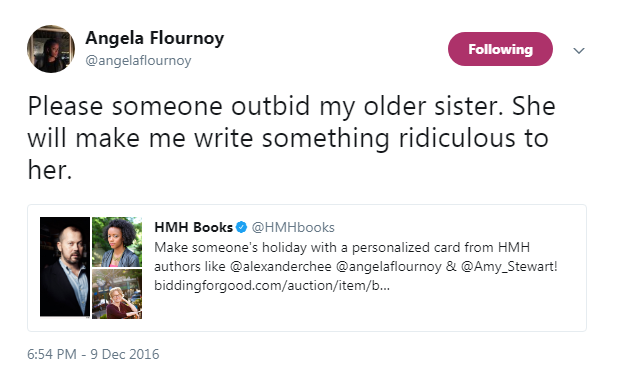Click the @HMHbooks handle in quoted tweet
This screenshot has height=373, width=618.
point(293,228)
